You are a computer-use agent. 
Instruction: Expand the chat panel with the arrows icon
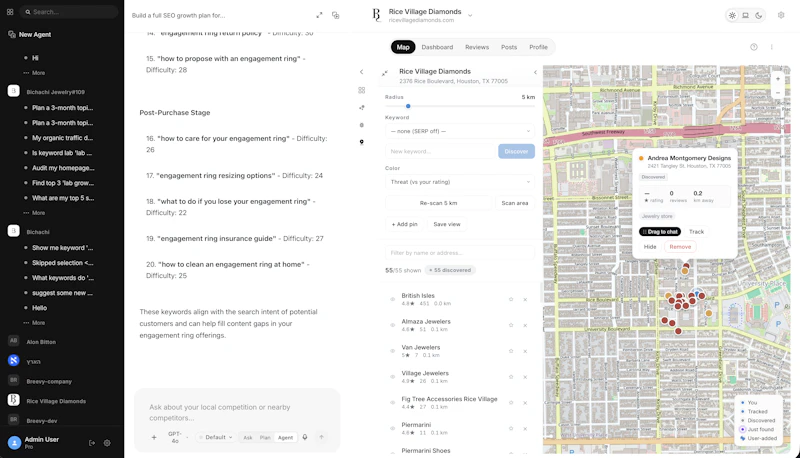click(319, 15)
